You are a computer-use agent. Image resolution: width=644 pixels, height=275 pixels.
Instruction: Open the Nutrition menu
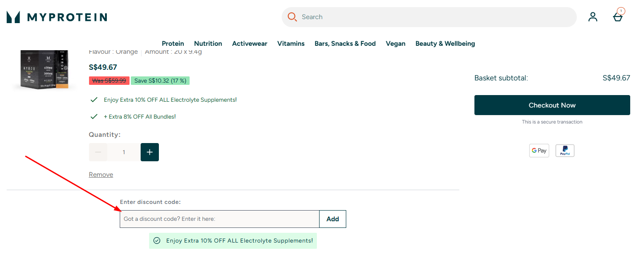tap(208, 44)
